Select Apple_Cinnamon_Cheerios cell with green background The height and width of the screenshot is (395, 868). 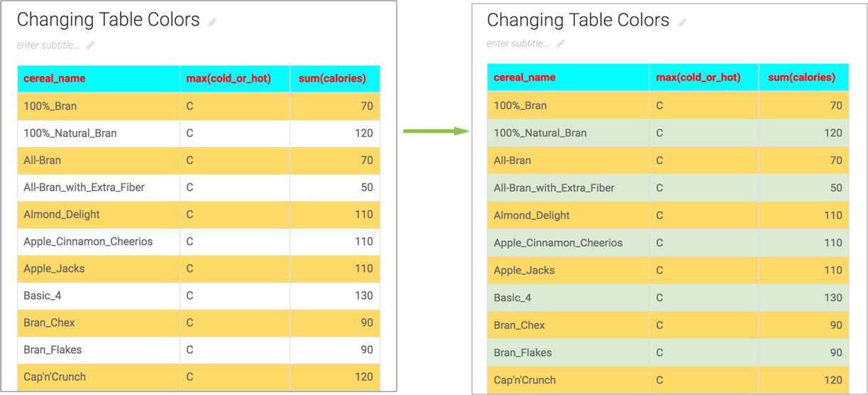click(x=558, y=243)
